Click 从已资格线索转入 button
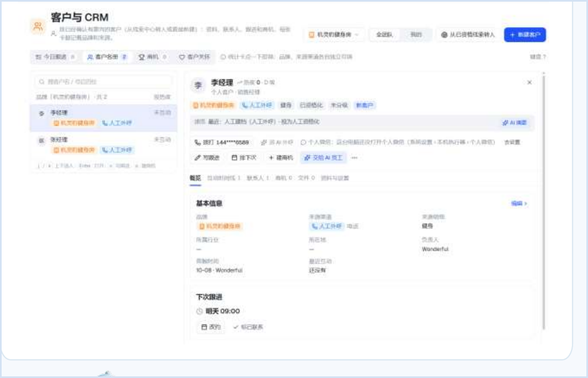The height and width of the screenshot is (378, 588). pyautogui.click(x=468, y=35)
